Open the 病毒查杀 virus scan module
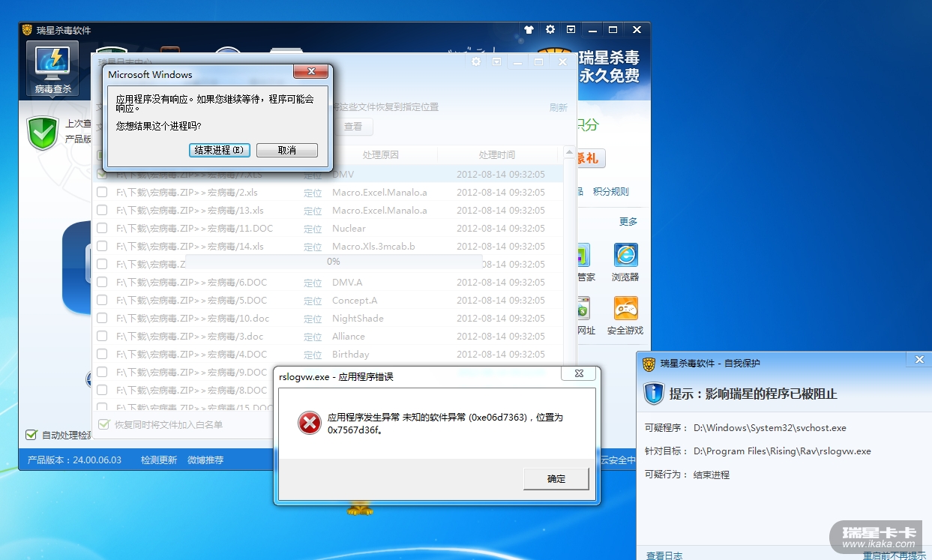The height and width of the screenshot is (560, 932). click(x=52, y=68)
